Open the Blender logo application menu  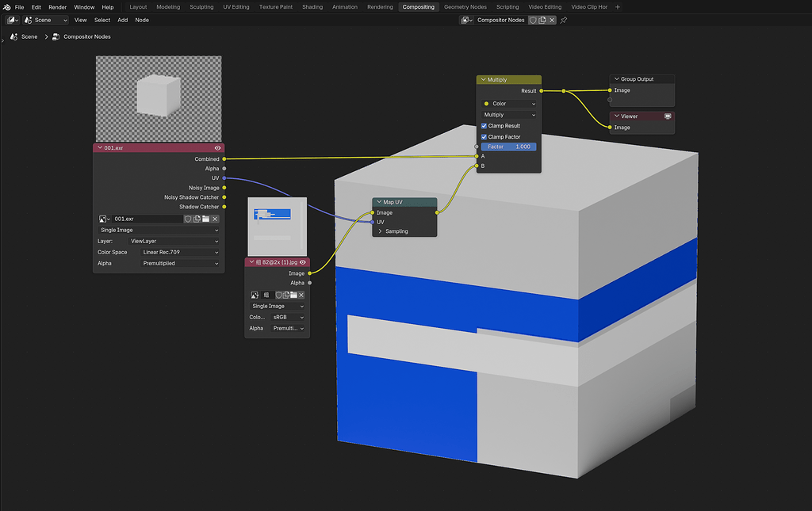pyautogui.click(x=6, y=6)
